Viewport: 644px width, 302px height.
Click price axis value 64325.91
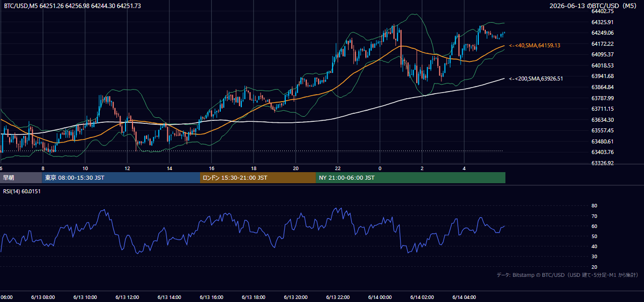coord(602,22)
